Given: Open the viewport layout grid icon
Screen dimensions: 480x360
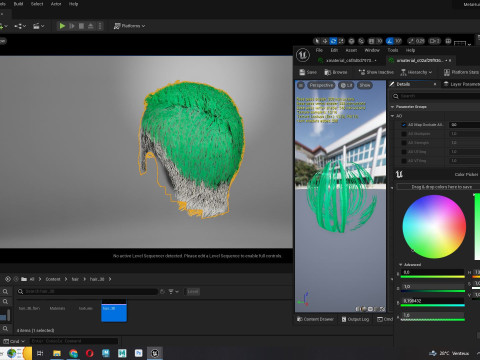Looking at the screenshot, I should click(448, 41).
